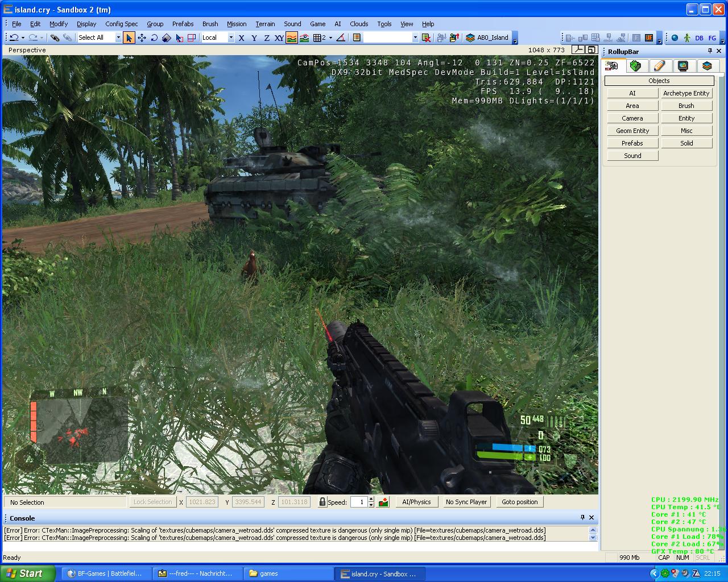728x582 pixels.
Task: Open the Config Spec menu
Action: click(x=121, y=24)
